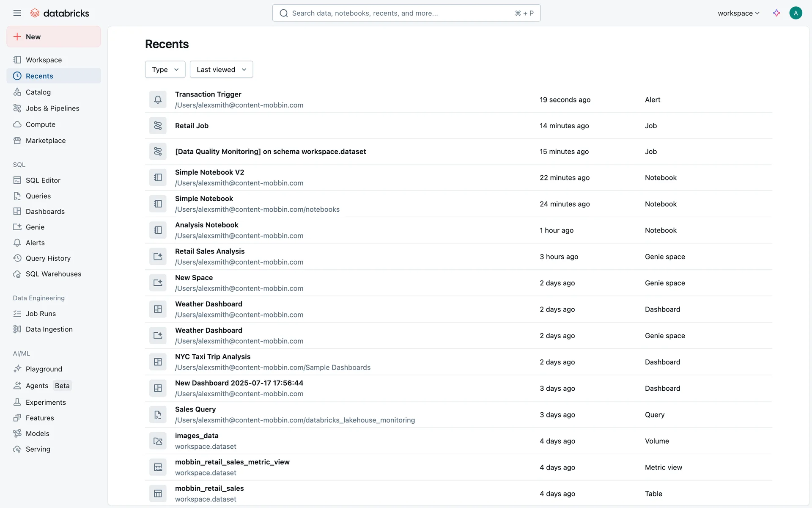This screenshot has height=508, width=812.
Task: Go to Catalog in sidebar
Action: [38, 92]
